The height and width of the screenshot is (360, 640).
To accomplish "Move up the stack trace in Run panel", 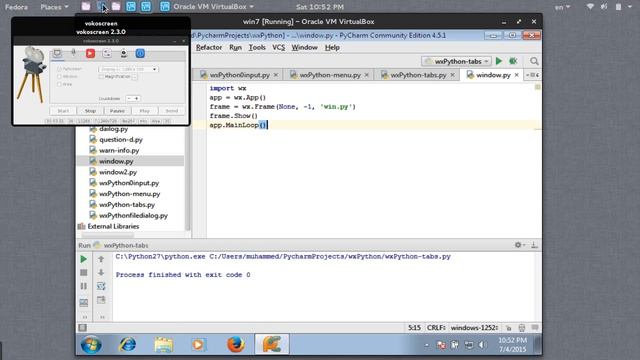I will 101,259.
